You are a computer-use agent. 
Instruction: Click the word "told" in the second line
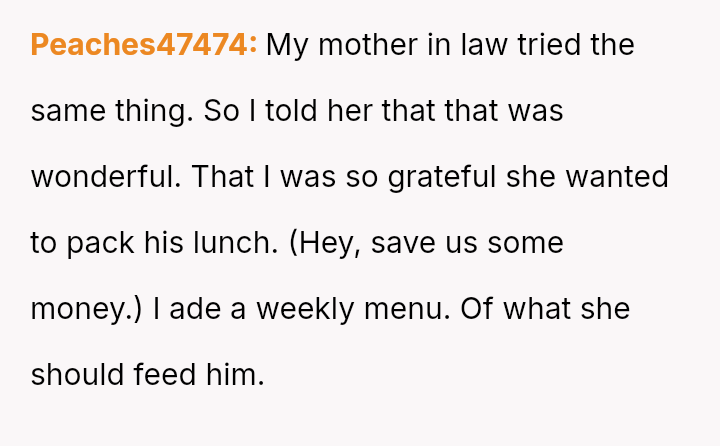click(x=293, y=111)
